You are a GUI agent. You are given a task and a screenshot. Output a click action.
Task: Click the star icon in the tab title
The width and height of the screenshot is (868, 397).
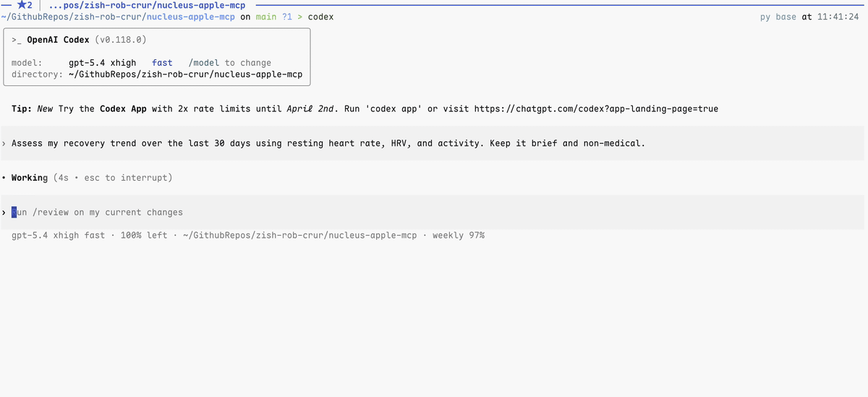(22, 6)
